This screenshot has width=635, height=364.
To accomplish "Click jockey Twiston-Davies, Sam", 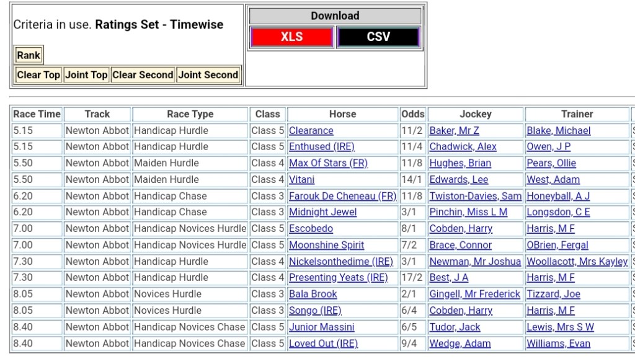I will pos(476,196).
